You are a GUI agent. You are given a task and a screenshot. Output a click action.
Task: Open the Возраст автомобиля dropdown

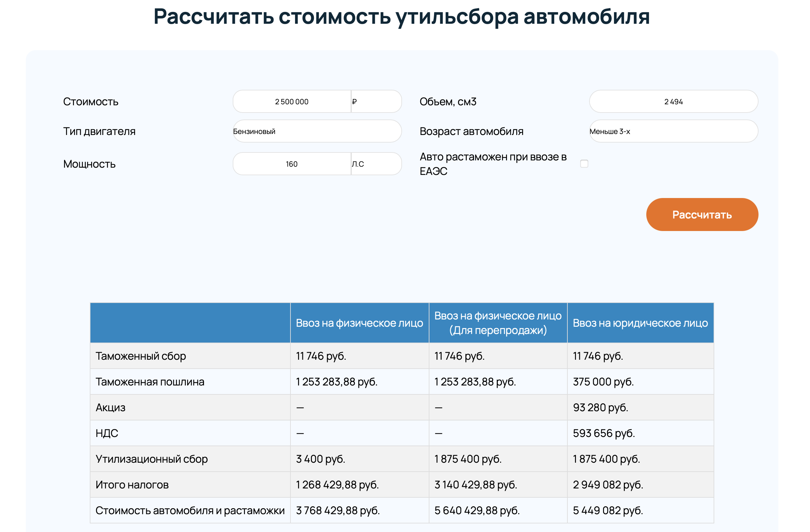[673, 131]
